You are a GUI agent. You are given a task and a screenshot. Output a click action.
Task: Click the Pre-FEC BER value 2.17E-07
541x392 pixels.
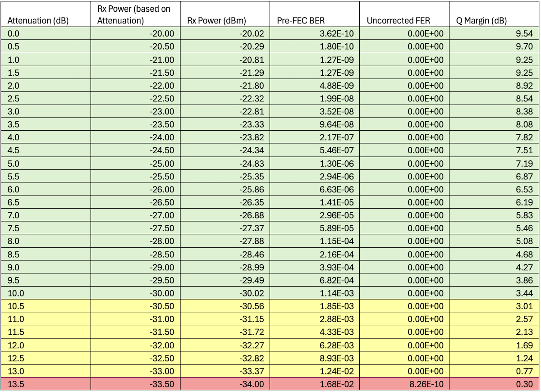tap(315, 137)
